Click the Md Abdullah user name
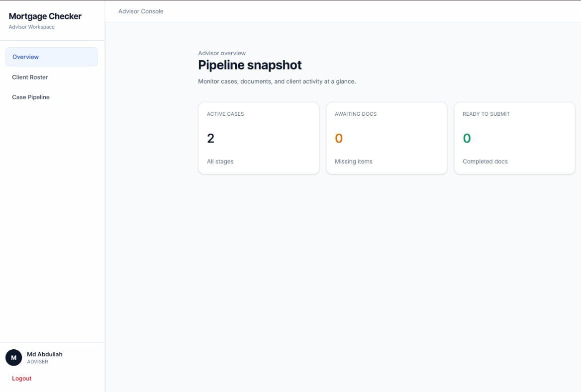This screenshot has height=392, width=581. point(45,354)
